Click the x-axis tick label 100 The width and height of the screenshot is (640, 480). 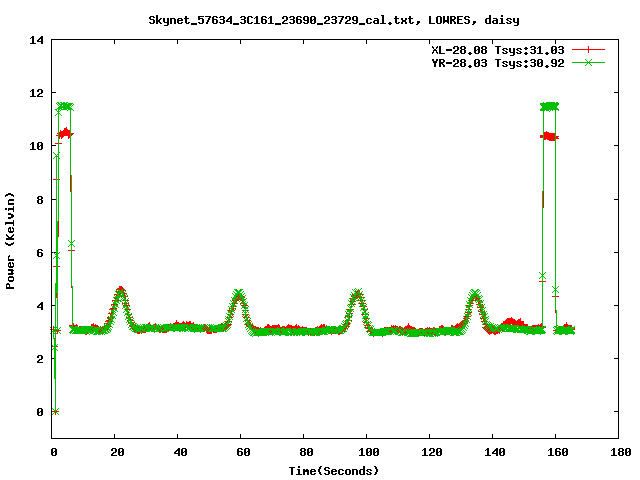(x=369, y=452)
